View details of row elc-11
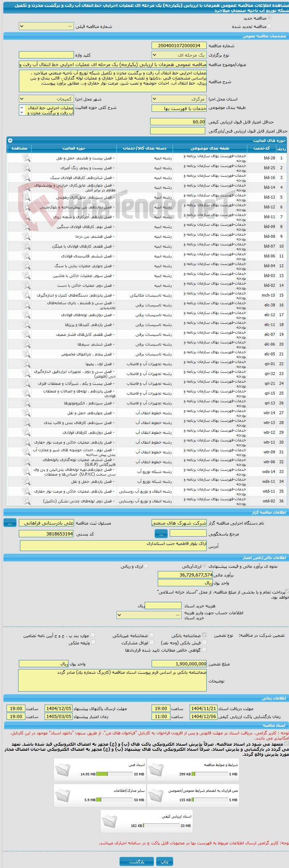 tap(26, 325)
